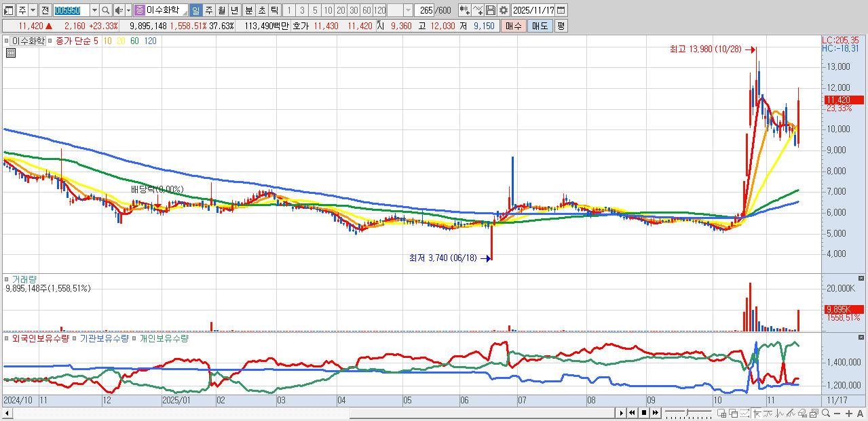
Task: Fast-forward the chart replay
Action: coord(655,413)
